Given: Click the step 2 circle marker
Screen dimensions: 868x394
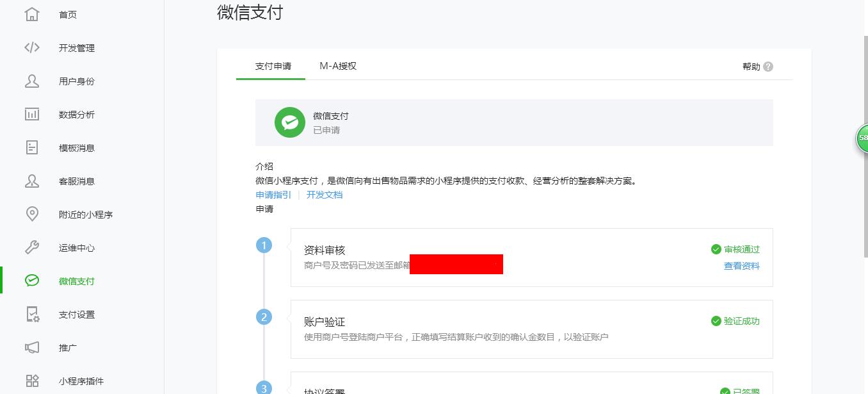Looking at the screenshot, I should pos(264,317).
